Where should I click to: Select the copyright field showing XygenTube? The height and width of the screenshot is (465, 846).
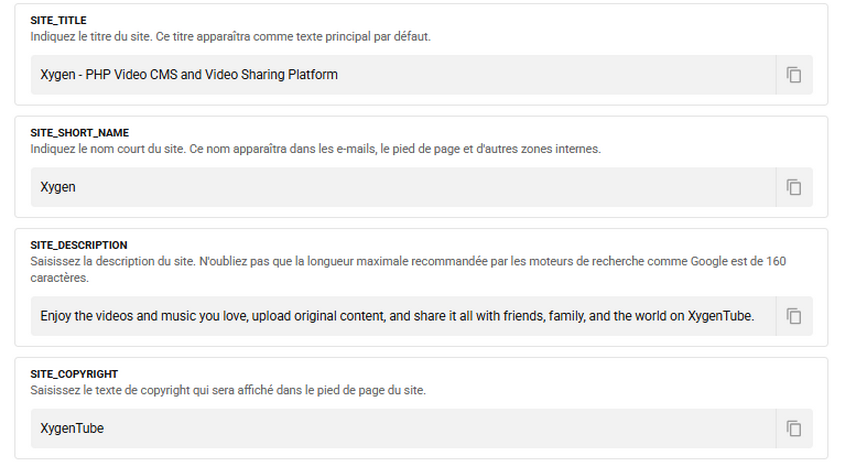coord(400,428)
